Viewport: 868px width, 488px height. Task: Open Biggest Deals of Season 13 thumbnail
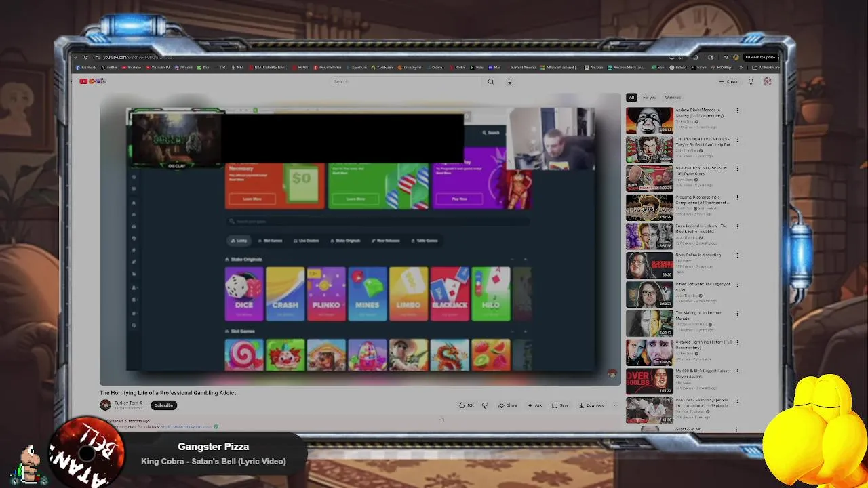tap(650, 179)
